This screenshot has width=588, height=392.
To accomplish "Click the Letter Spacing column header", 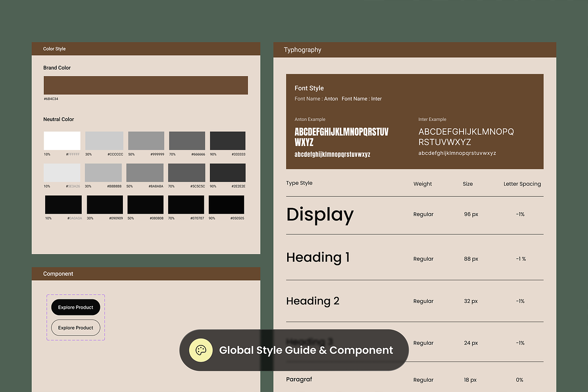I will [x=522, y=184].
